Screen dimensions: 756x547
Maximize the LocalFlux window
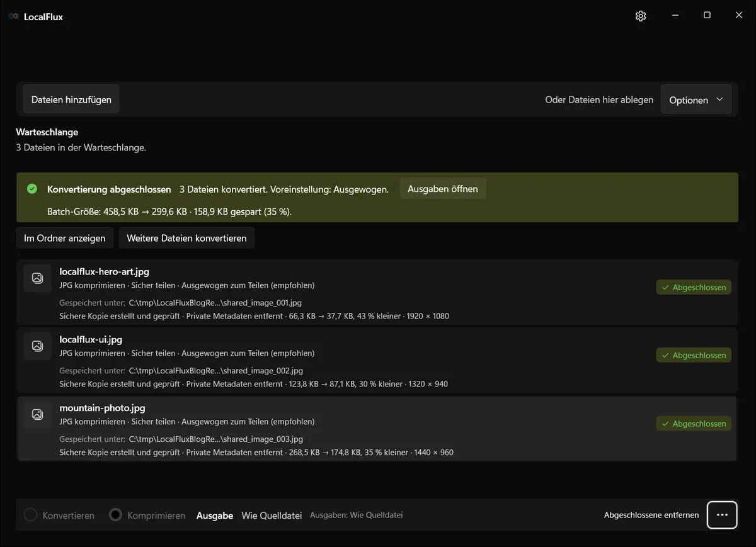coord(707,15)
